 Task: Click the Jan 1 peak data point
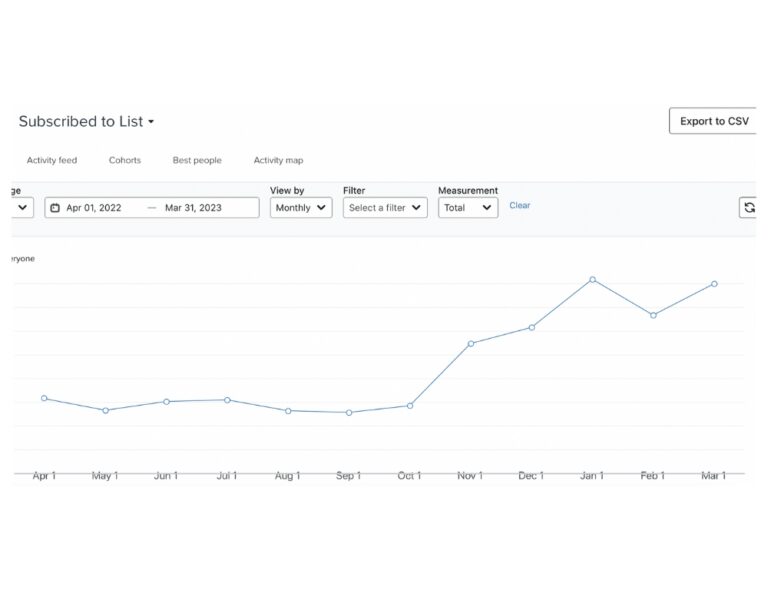point(593,280)
